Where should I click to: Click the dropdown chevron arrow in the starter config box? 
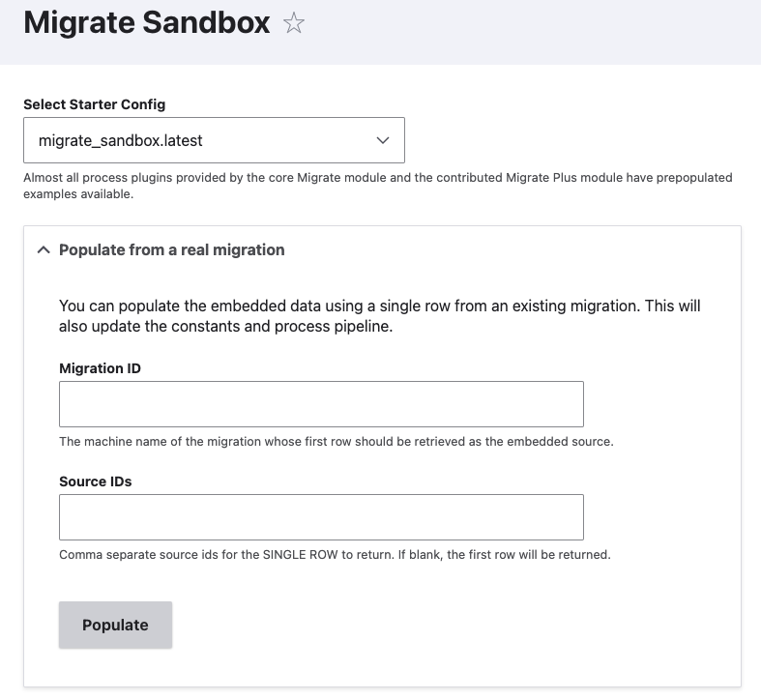pyautogui.click(x=383, y=140)
